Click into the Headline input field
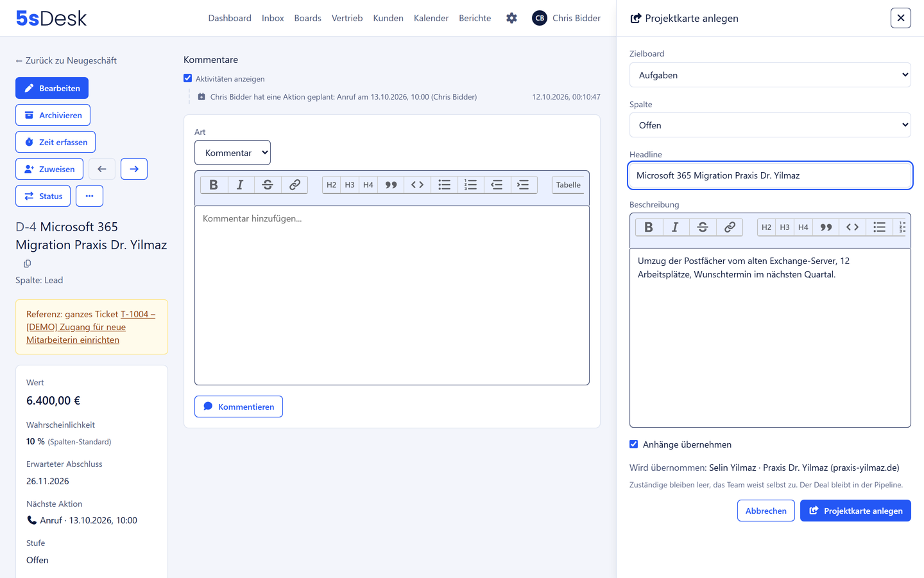This screenshot has height=578, width=924. (x=770, y=175)
